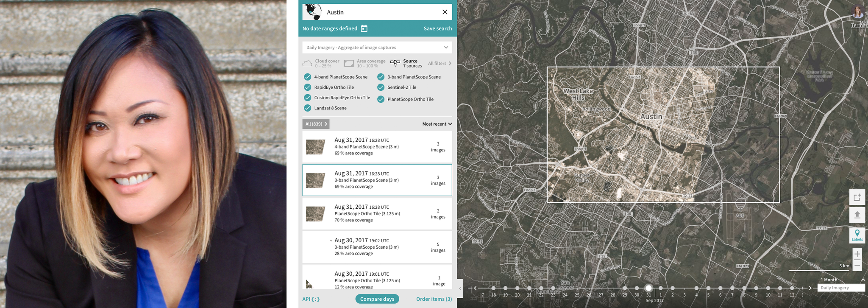The image size is (868, 308).
Task: Click '5 images' count on Aug 30 result
Action: click(438, 247)
